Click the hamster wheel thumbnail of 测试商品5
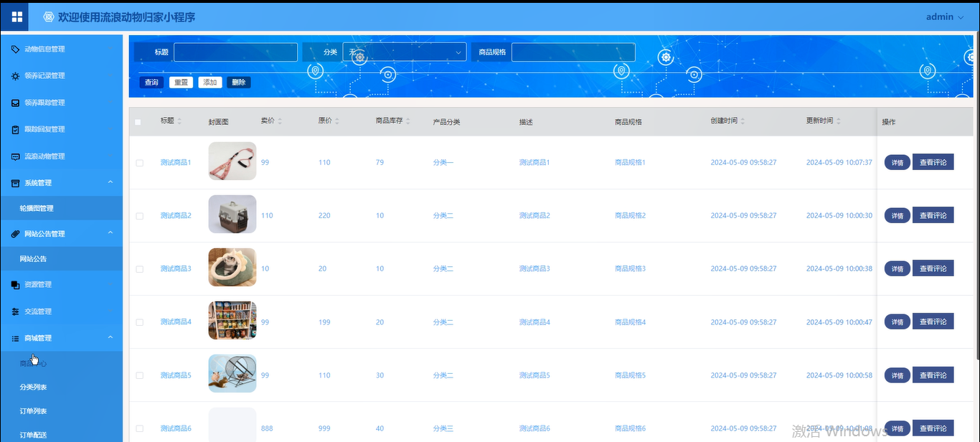The width and height of the screenshot is (980, 442). point(232,373)
